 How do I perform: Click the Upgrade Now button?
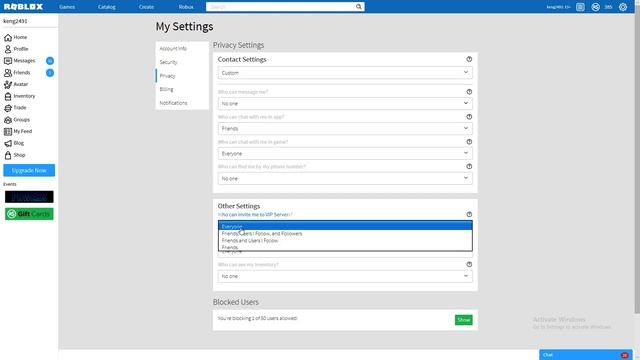point(29,170)
